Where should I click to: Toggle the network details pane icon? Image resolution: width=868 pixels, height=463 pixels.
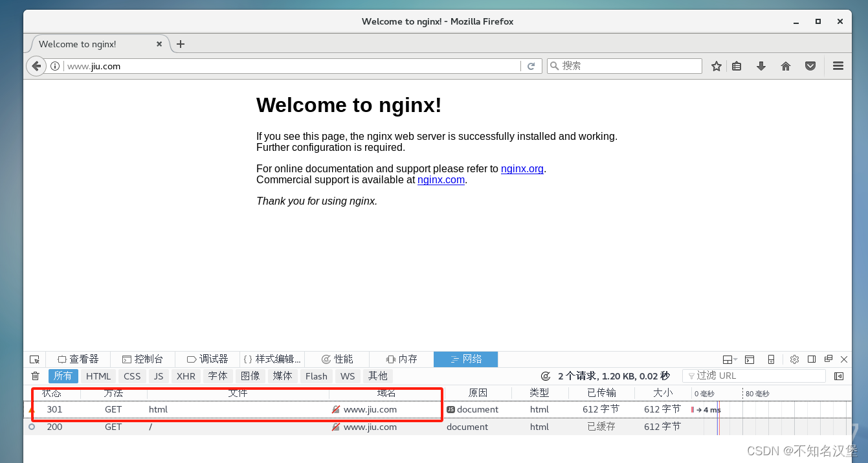(839, 376)
